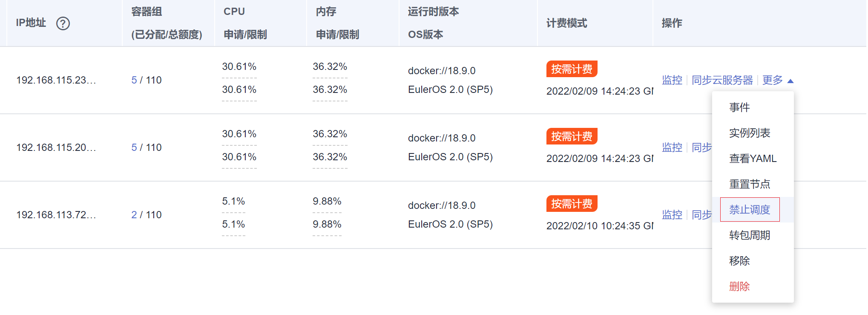Click the red 删除 menu option

pyautogui.click(x=739, y=286)
